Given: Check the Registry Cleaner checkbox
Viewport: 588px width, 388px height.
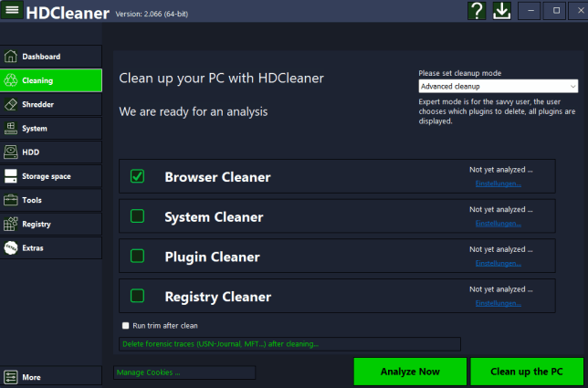Looking at the screenshot, I should pyautogui.click(x=137, y=296).
